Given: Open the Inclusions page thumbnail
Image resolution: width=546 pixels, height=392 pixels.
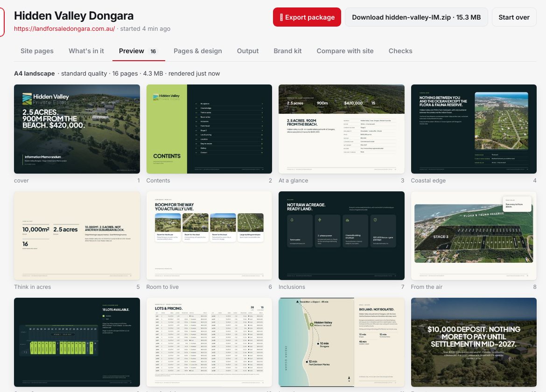Looking at the screenshot, I should coord(341,235).
